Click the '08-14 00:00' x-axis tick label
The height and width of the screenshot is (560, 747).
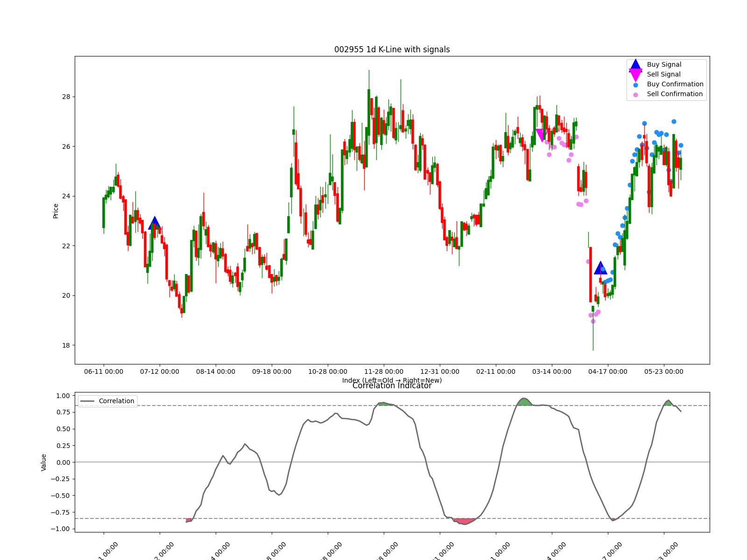coord(216,371)
